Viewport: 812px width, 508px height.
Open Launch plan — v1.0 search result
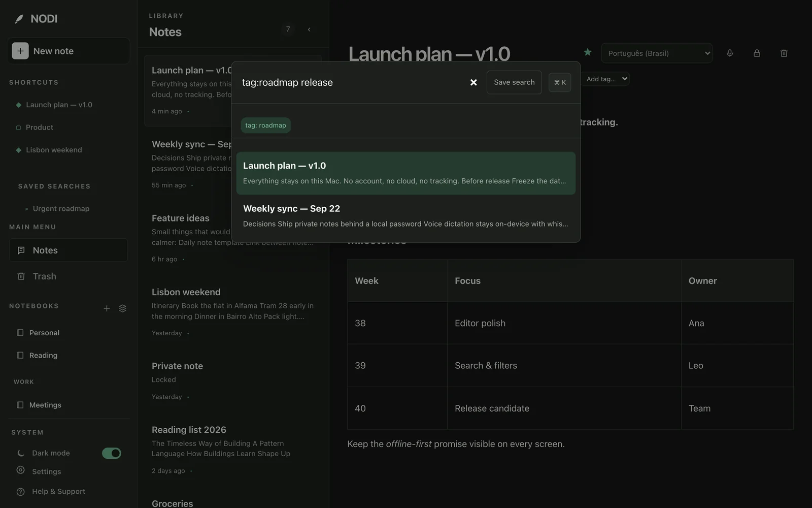click(x=405, y=173)
